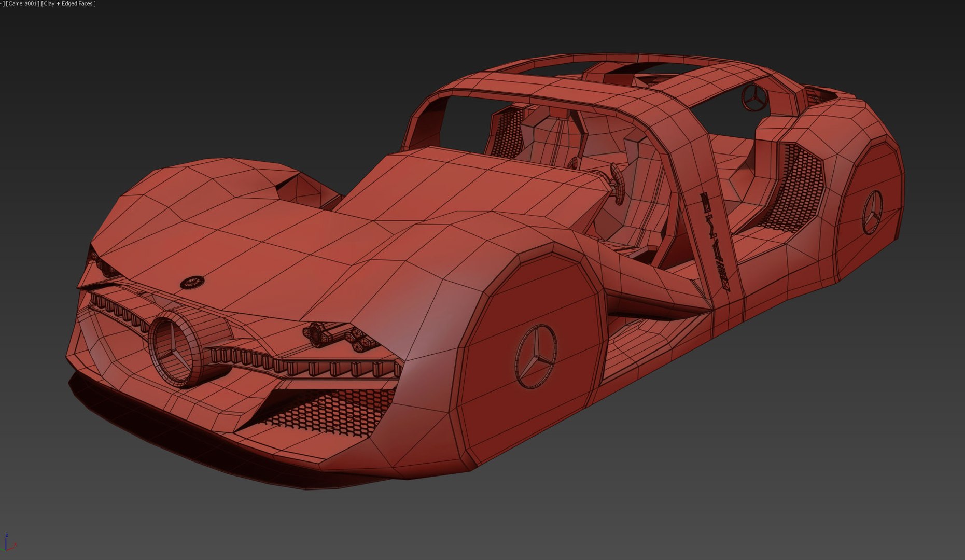
Task: Open the Camera001 viewport menu
Action: pos(23,4)
